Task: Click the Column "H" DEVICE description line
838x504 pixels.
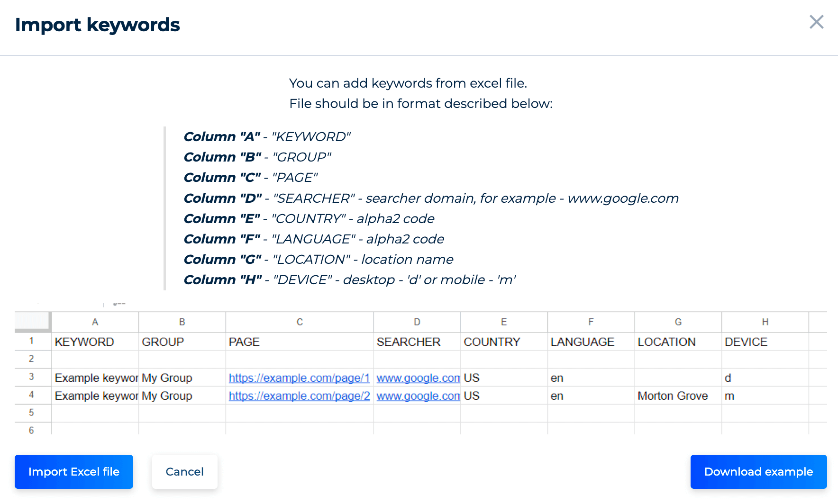Action: [350, 280]
